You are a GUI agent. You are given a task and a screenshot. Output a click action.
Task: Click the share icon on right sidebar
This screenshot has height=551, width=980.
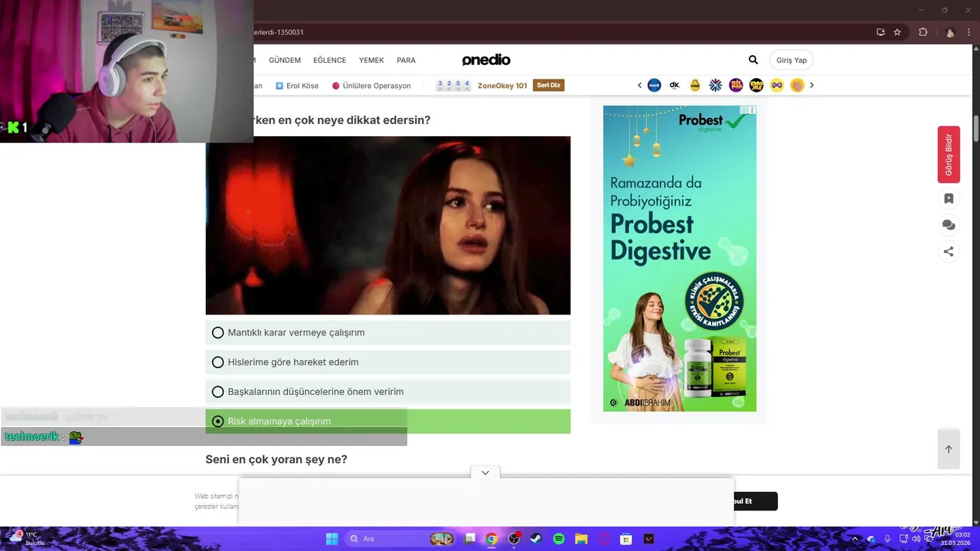(x=949, y=251)
